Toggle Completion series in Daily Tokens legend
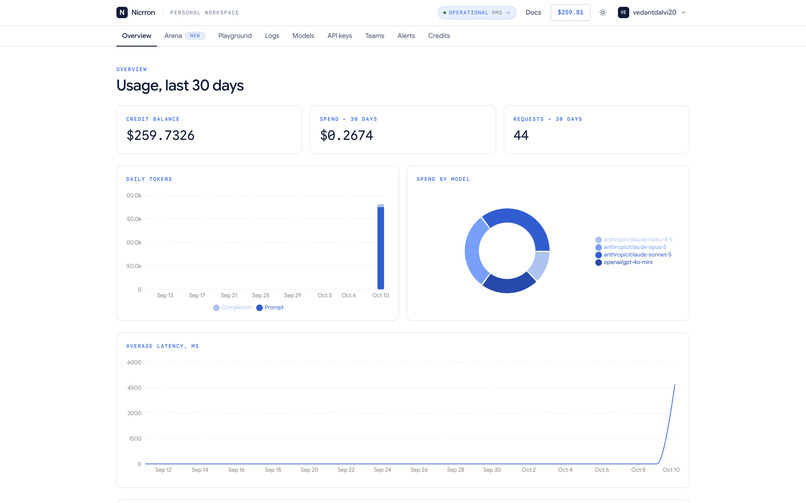 (232, 307)
